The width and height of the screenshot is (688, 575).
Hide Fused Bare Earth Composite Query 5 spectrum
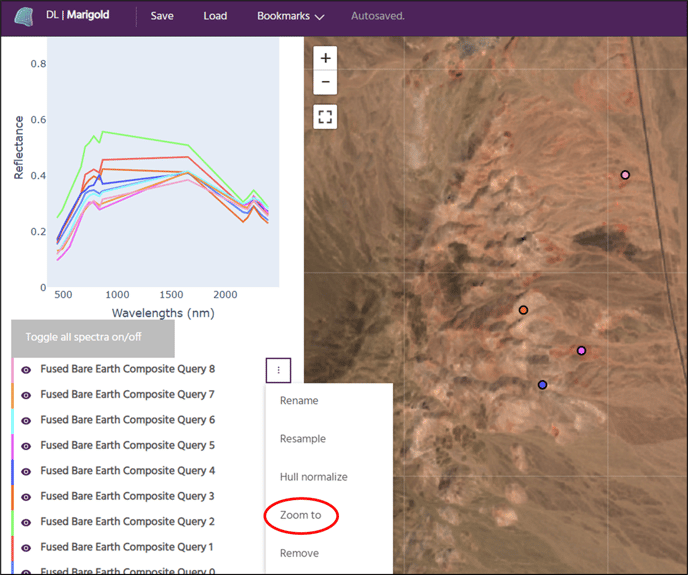click(26, 446)
